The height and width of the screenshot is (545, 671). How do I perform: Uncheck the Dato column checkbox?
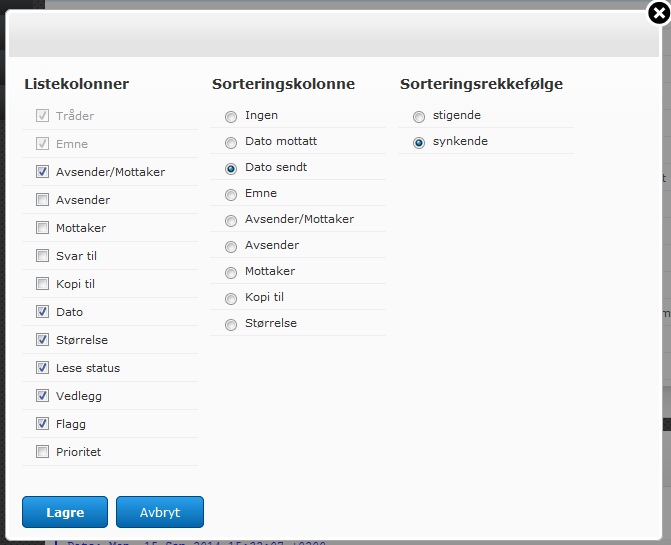point(42,312)
